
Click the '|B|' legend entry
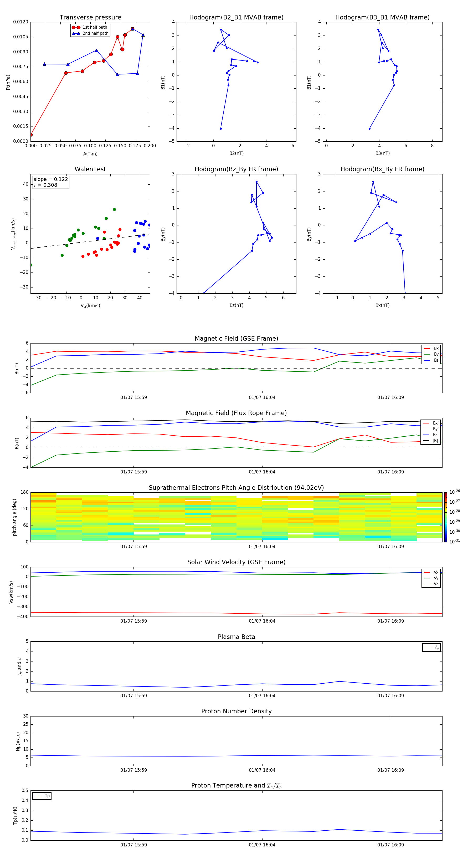(x=431, y=441)
